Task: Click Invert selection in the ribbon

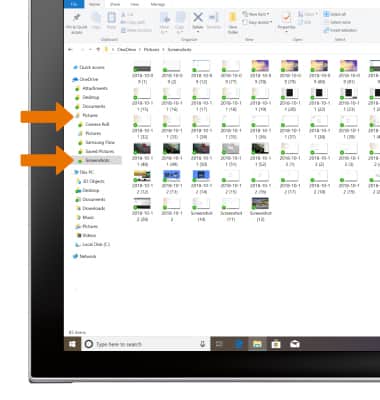Action: pos(340,30)
